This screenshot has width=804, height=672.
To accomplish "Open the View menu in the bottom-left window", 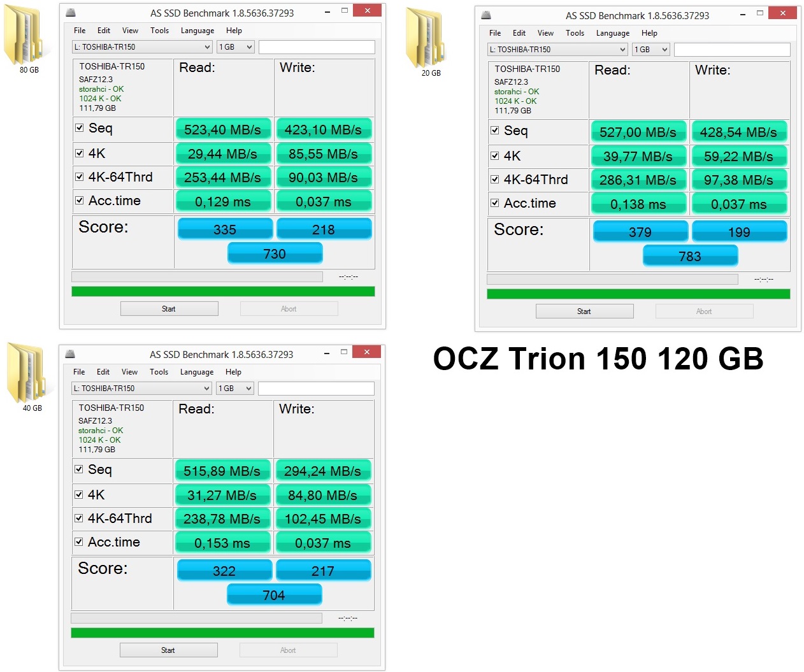I will (129, 371).
